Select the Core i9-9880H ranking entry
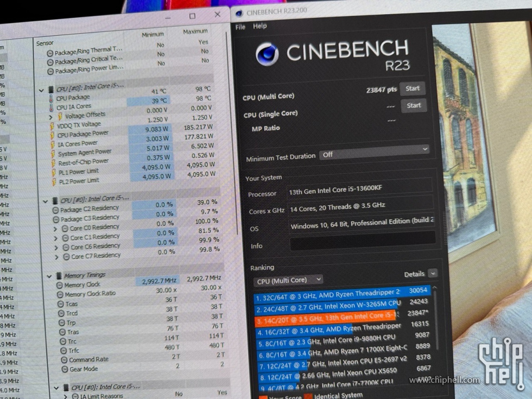The height and width of the screenshot is (399, 532). (343, 340)
